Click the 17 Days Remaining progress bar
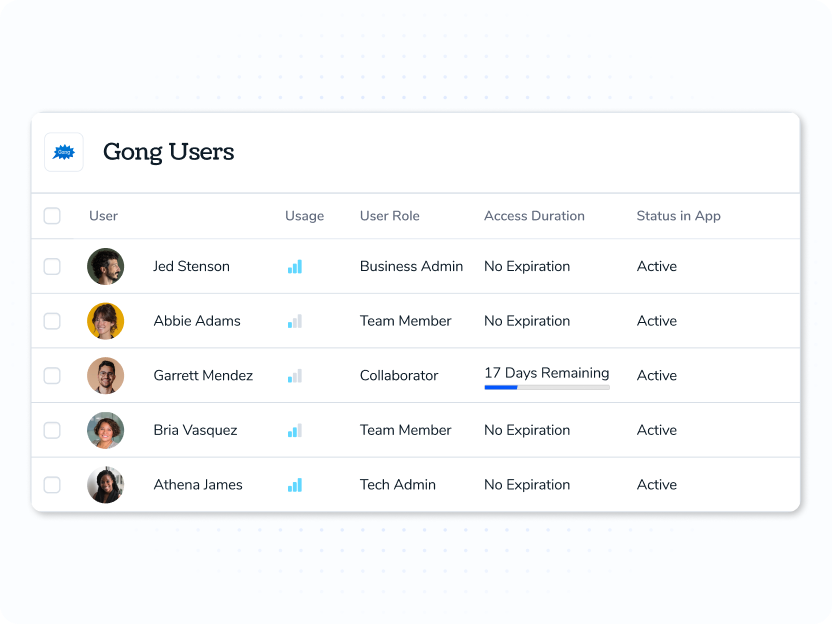The height and width of the screenshot is (624, 832). pyautogui.click(x=547, y=387)
